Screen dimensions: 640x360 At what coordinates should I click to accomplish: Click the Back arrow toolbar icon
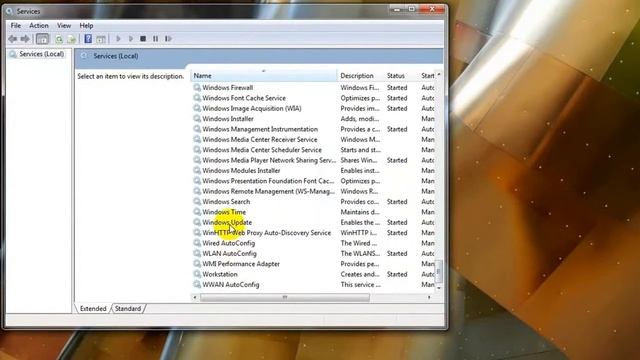(x=13, y=39)
